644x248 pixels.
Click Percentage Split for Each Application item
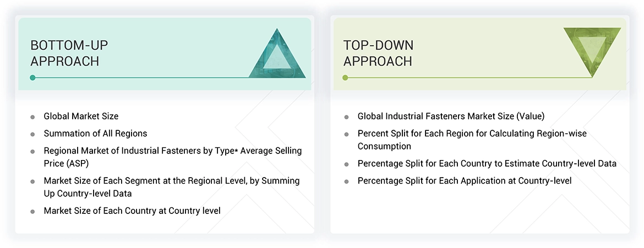[464, 181]
